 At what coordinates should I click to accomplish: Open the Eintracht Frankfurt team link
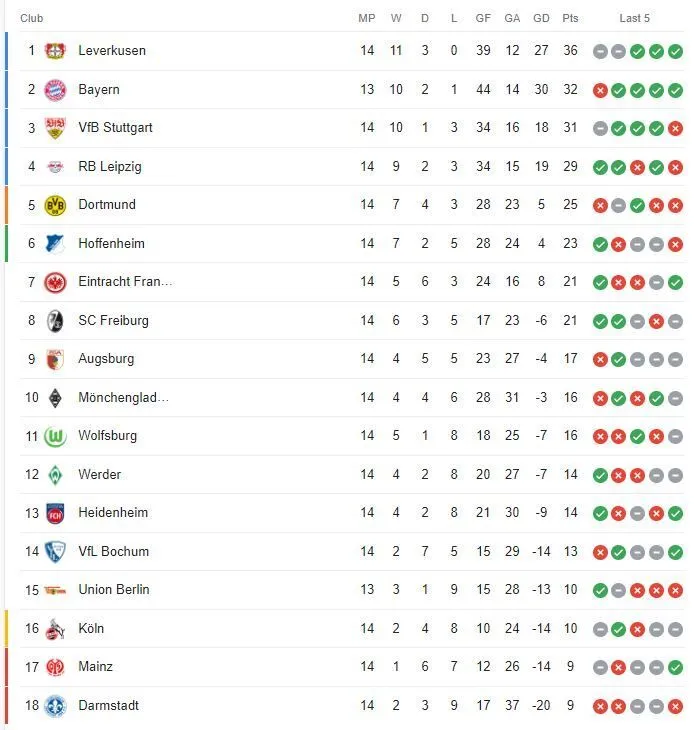(x=125, y=282)
